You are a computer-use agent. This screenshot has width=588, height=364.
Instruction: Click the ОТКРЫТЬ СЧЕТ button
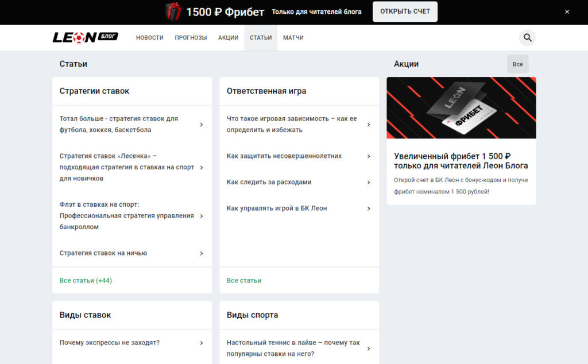[405, 11]
